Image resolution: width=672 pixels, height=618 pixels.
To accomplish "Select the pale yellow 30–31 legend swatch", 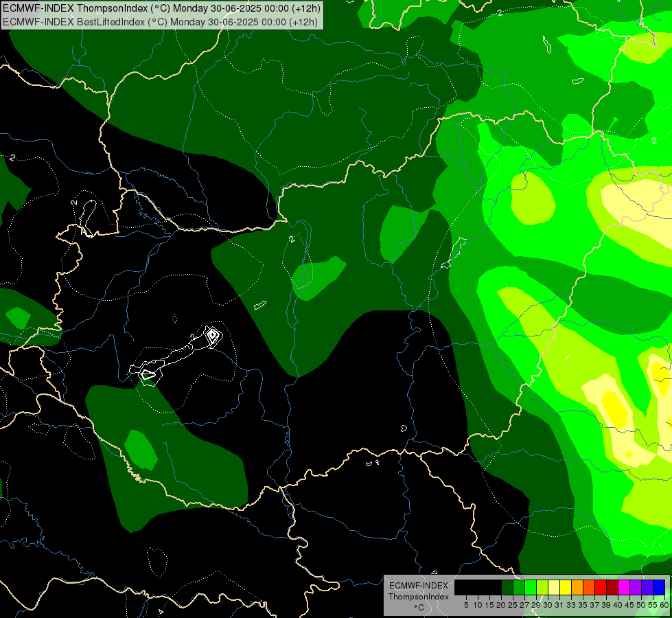I will coord(554,588).
